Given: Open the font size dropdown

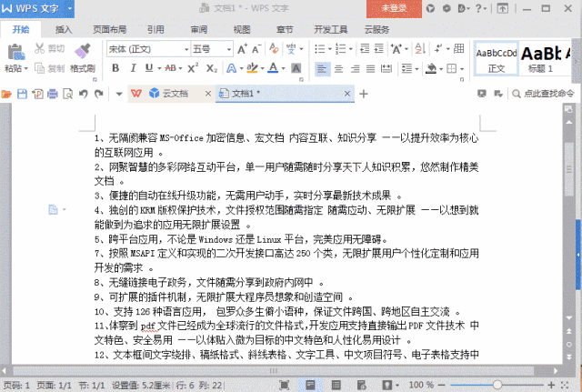Looking at the screenshot, I should point(229,49).
